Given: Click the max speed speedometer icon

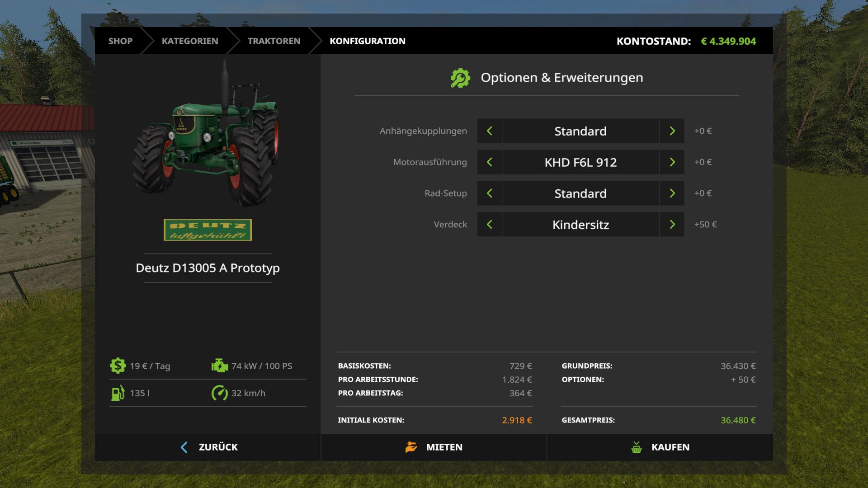Looking at the screenshot, I should pos(220,393).
